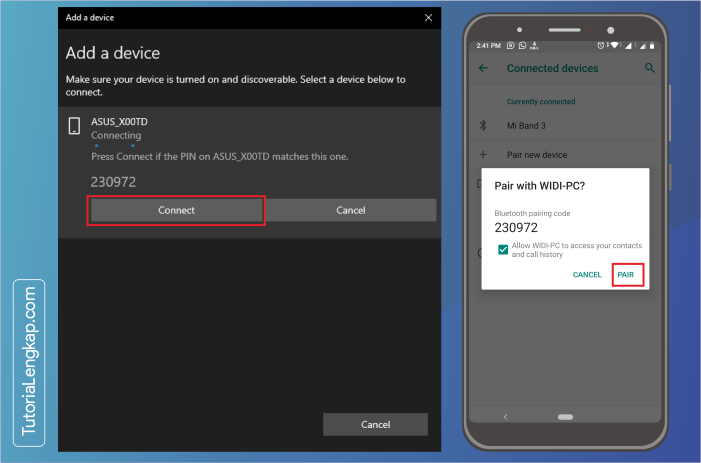Screen dimensions: 701x463
Task: Tap the alarm icon in phone status bar
Action: pyautogui.click(x=600, y=46)
